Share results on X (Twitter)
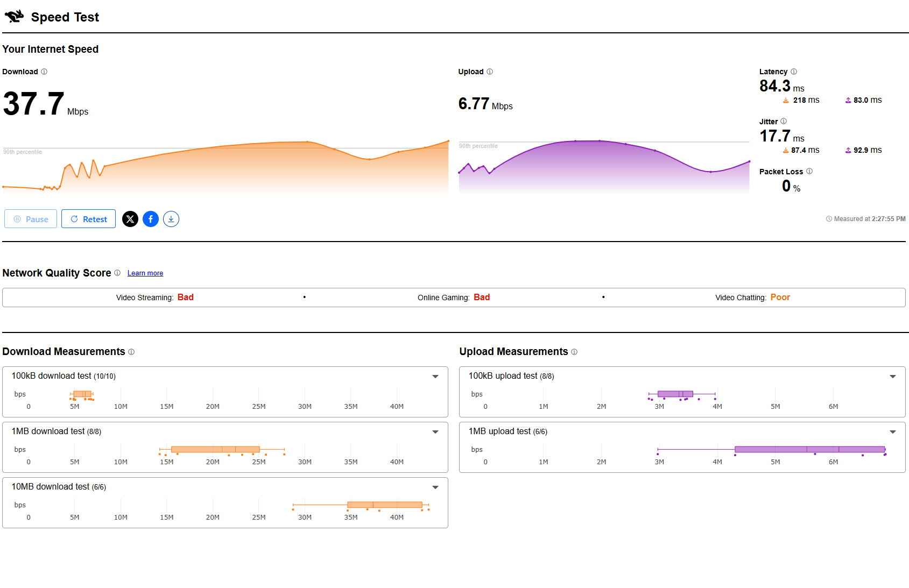The image size is (909, 588). point(130,219)
